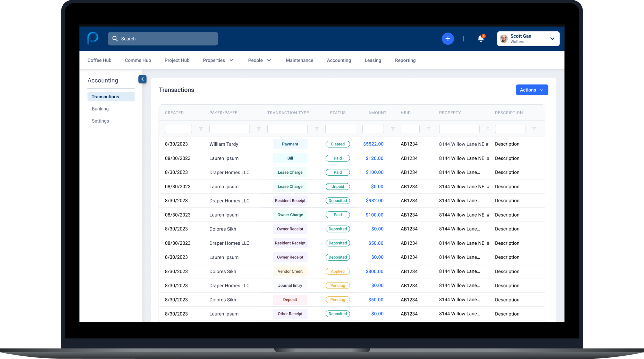644x359 pixels.
Task: Select Banking in the sidebar
Action: [100, 109]
